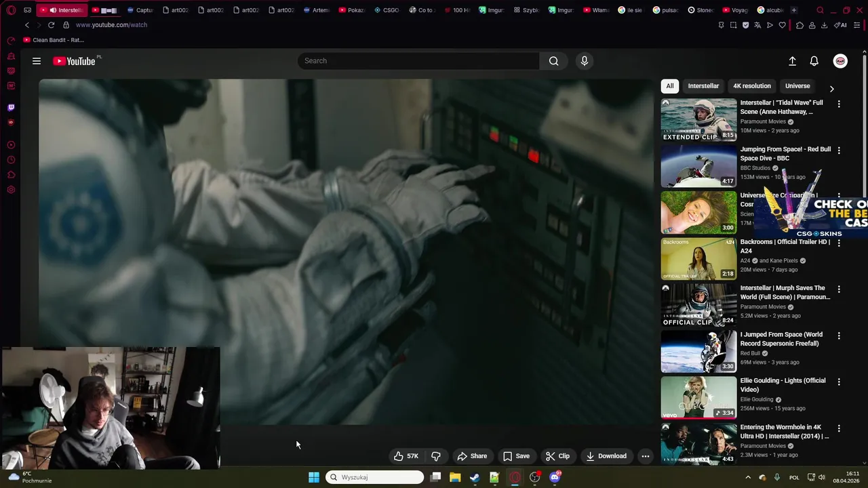
Task: Open the Opera AI assistant button
Action: tap(842, 25)
